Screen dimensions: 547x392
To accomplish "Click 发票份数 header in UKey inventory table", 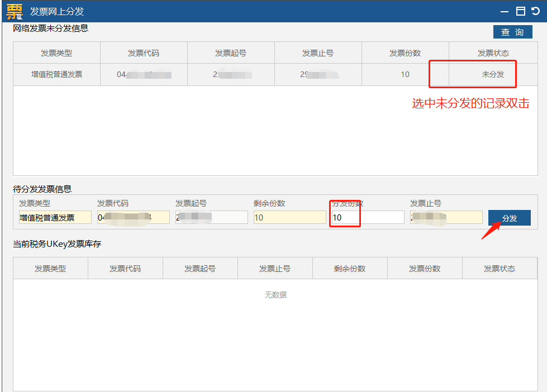I will (x=425, y=269).
